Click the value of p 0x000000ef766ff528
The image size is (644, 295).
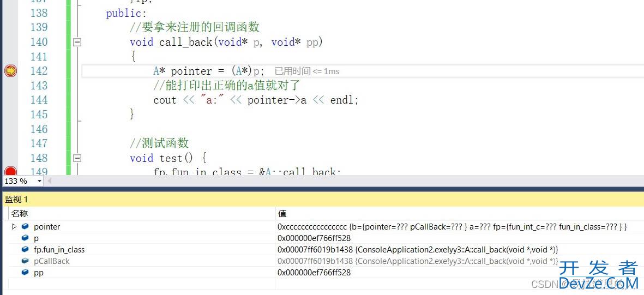[314, 238]
